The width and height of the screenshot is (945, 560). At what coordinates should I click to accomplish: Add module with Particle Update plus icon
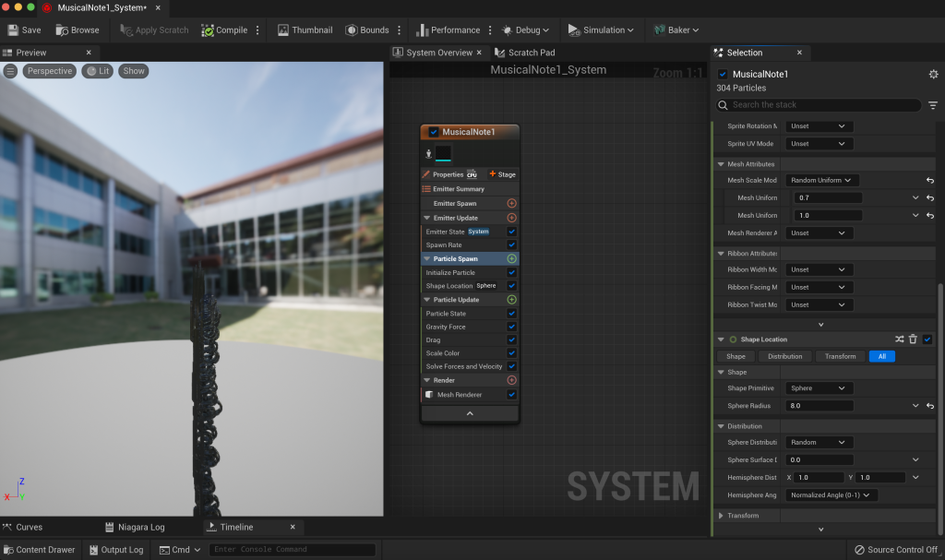(x=511, y=300)
